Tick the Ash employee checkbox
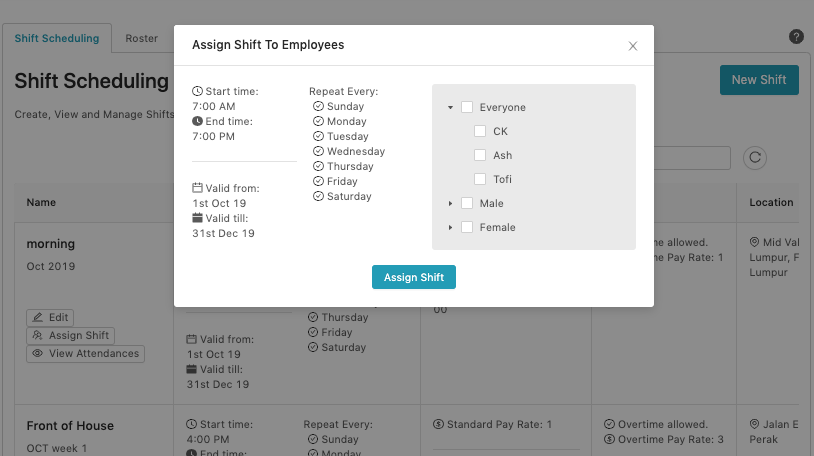Screen dimensions: 814x456 tap(480, 155)
